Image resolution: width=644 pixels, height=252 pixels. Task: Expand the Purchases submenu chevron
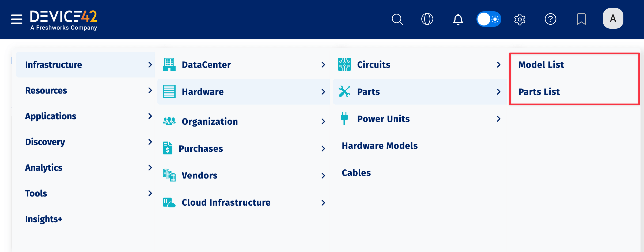(x=323, y=148)
